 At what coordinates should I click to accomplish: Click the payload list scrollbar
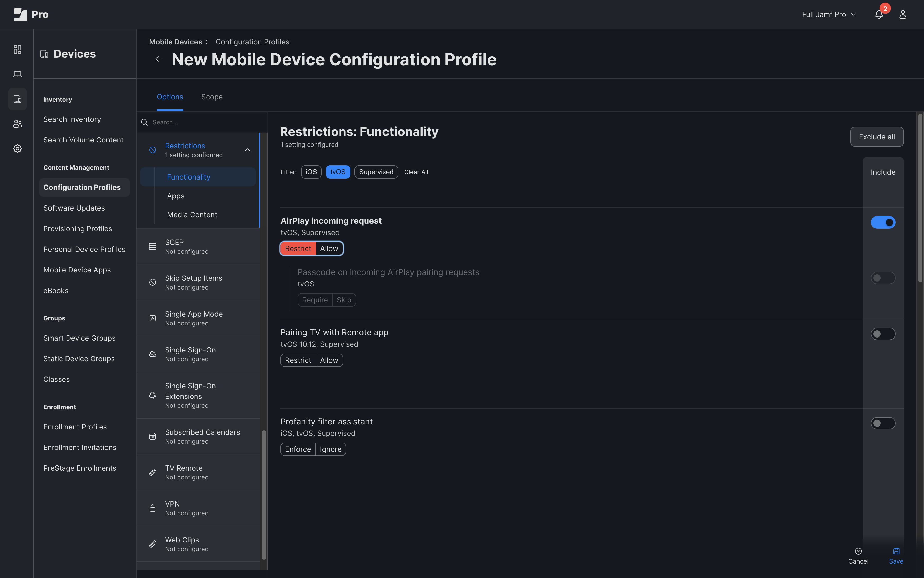[x=263, y=495]
